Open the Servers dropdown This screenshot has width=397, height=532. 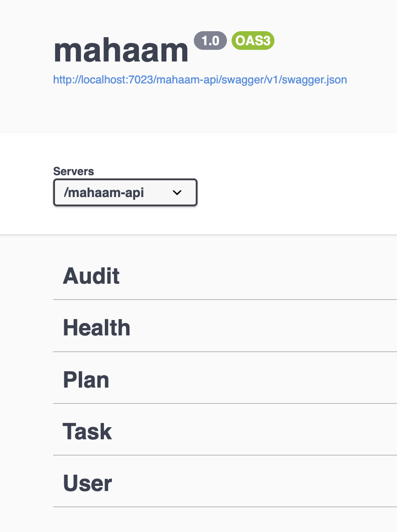pos(125,192)
